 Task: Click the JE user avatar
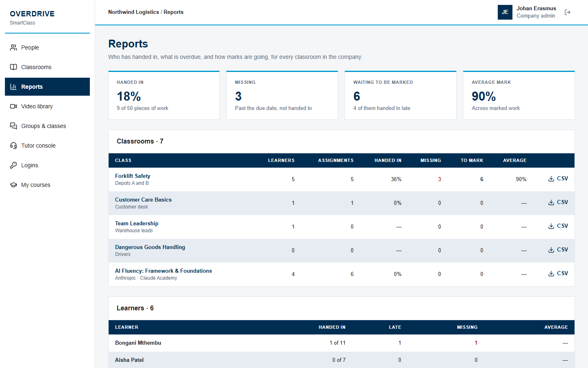point(505,12)
